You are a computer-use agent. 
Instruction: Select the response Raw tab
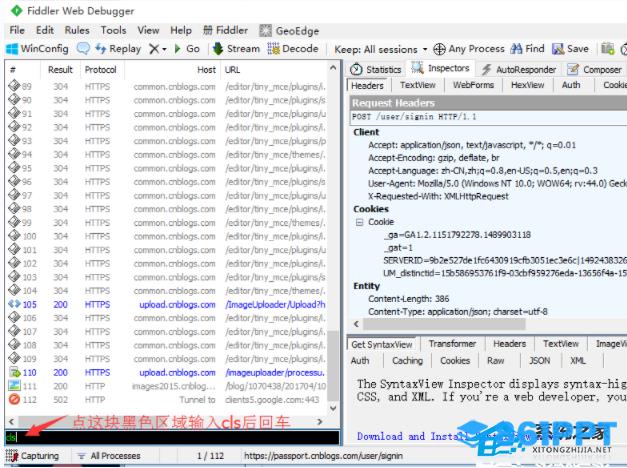(495, 361)
